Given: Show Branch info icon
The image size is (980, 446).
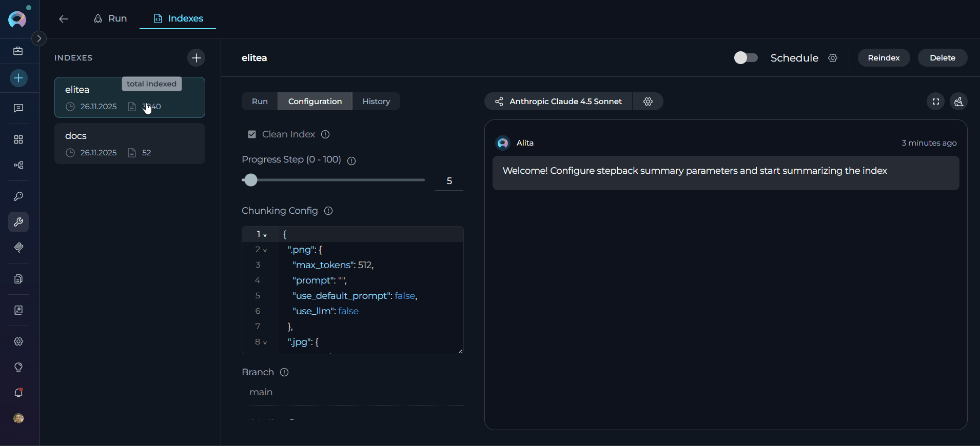Looking at the screenshot, I should 284,372.
